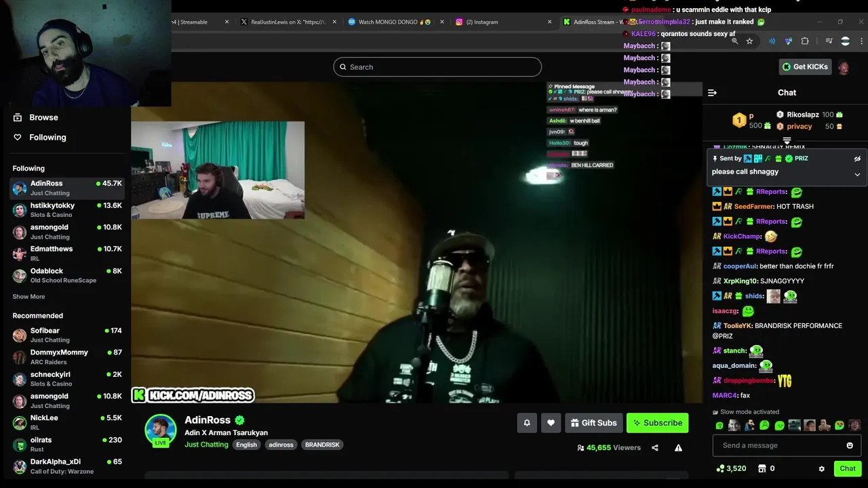Expand the gift leaderboard in chat

(x=787, y=141)
